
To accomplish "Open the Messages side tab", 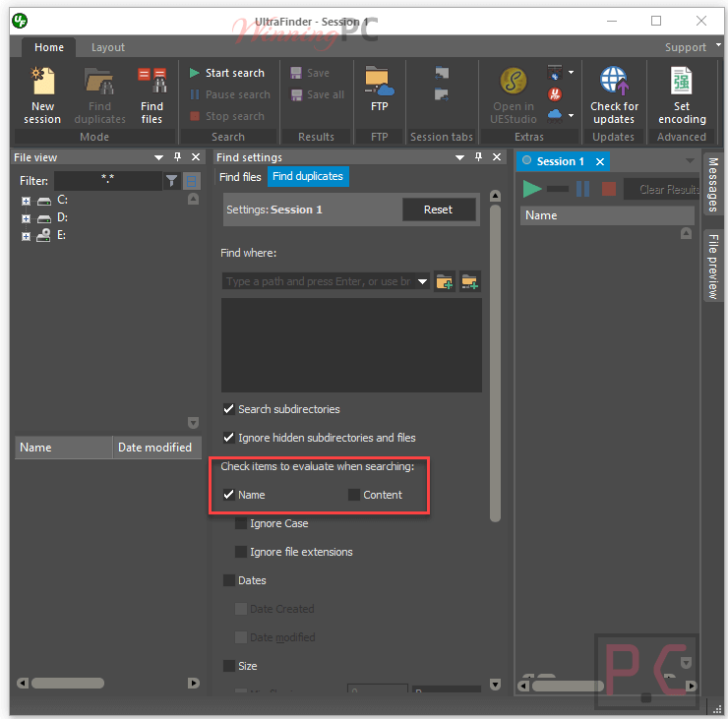I will coord(713,184).
